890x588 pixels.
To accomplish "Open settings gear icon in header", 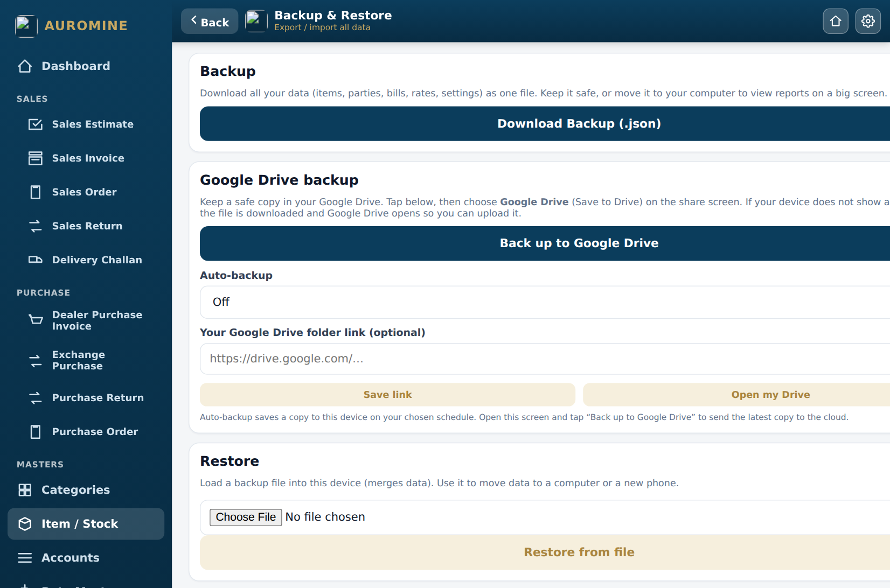I will pos(868,21).
